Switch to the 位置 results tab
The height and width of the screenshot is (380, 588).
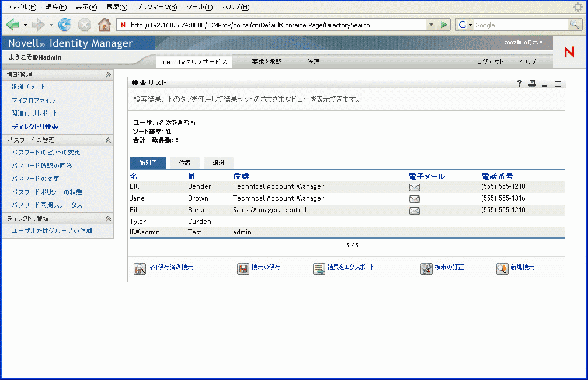[x=185, y=163]
